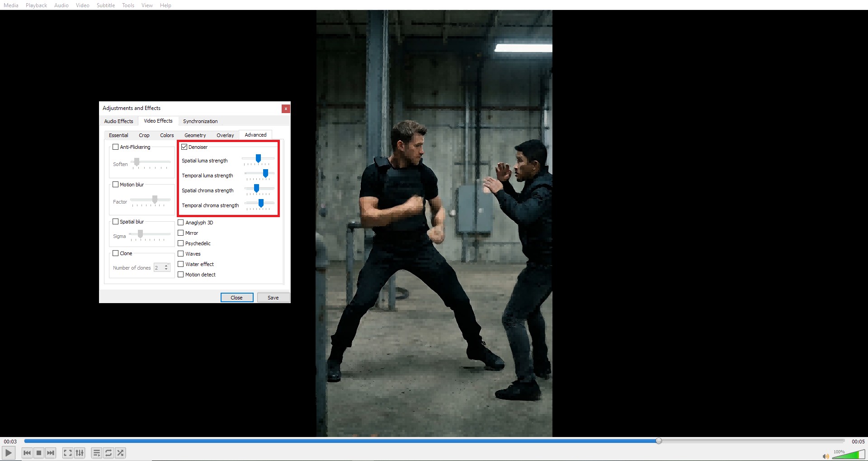
Task: Enable shuffle random playback
Action: (120, 453)
